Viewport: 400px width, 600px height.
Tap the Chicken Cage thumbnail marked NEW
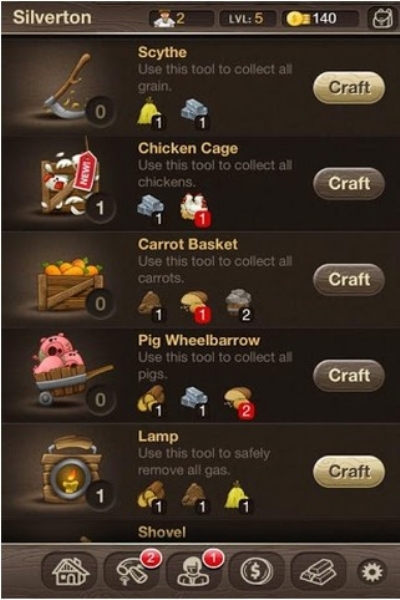click(69, 182)
